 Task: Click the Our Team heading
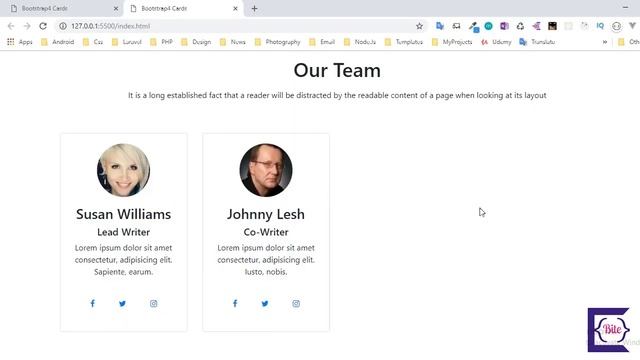coord(337,70)
